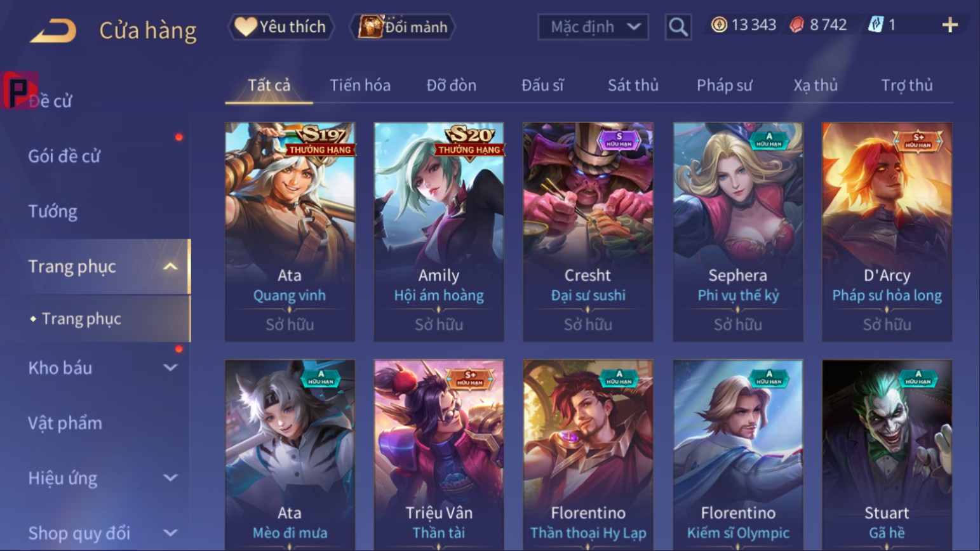Image resolution: width=980 pixels, height=551 pixels.
Task: Open the search magnifier icon
Action: [x=678, y=27]
